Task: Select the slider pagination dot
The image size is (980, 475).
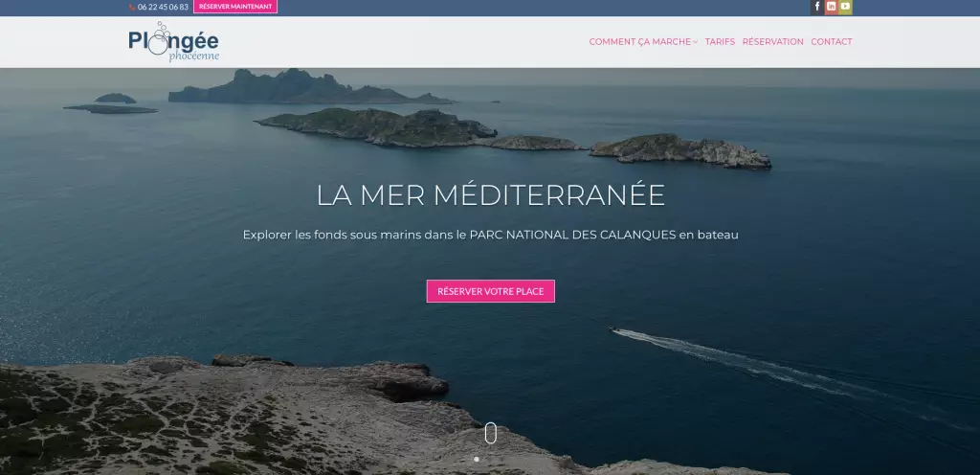Action: coord(477,459)
